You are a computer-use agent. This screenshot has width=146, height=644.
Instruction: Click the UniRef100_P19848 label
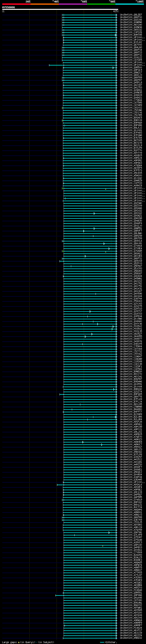coord(131,590)
